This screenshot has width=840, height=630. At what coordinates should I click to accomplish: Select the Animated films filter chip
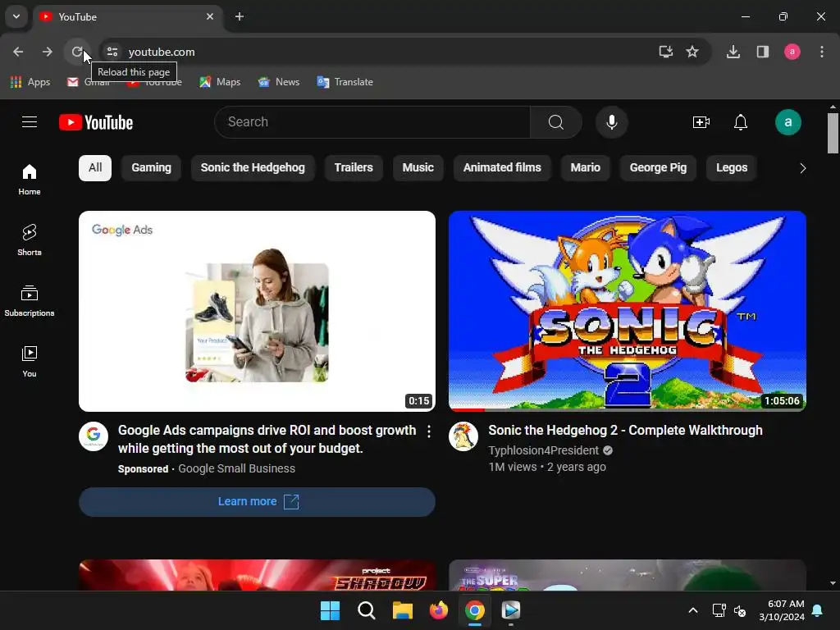tap(502, 167)
